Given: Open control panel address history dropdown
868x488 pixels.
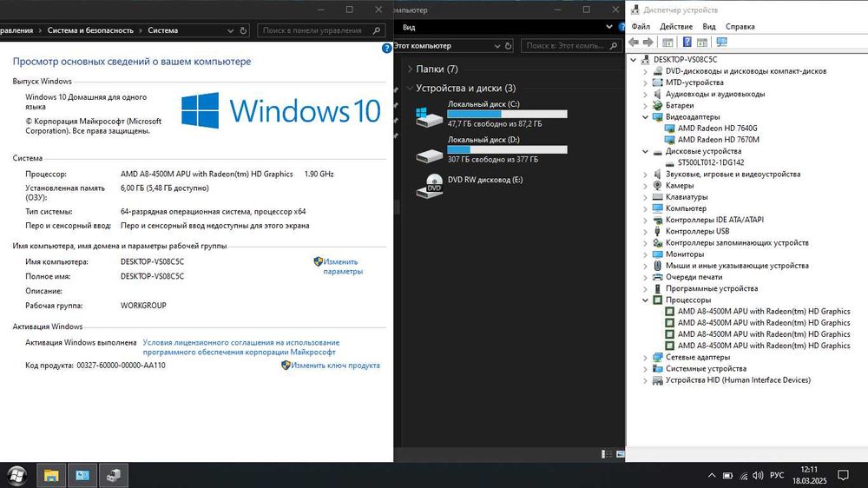Looking at the screenshot, I should pyautogui.click(x=230, y=30).
